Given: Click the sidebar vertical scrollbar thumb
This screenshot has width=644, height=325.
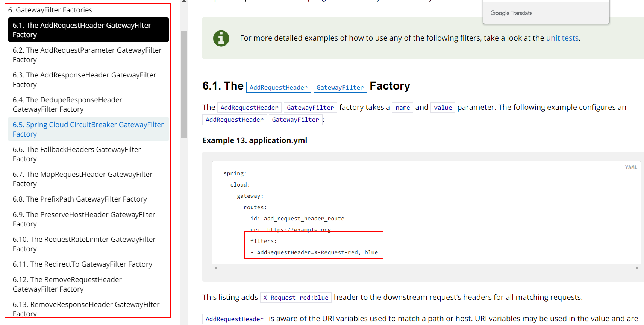Looking at the screenshot, I should [184, 85].
